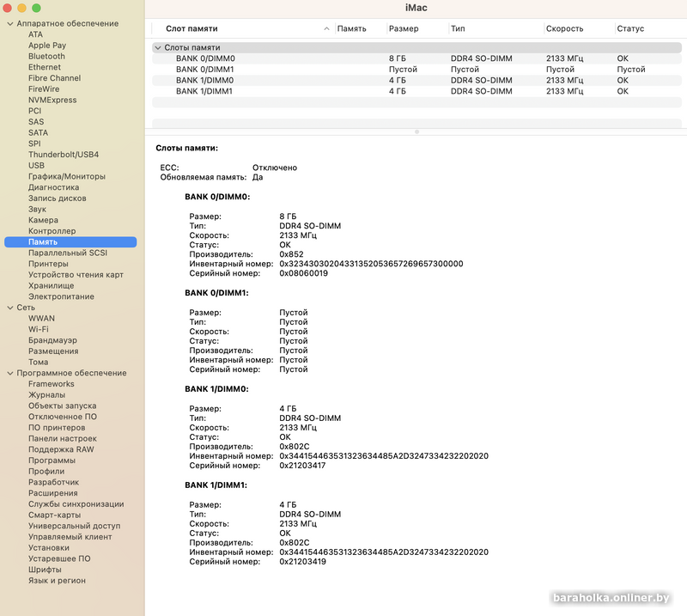
Task: Select Контроллер entry
Action: (x=52, y=231)
